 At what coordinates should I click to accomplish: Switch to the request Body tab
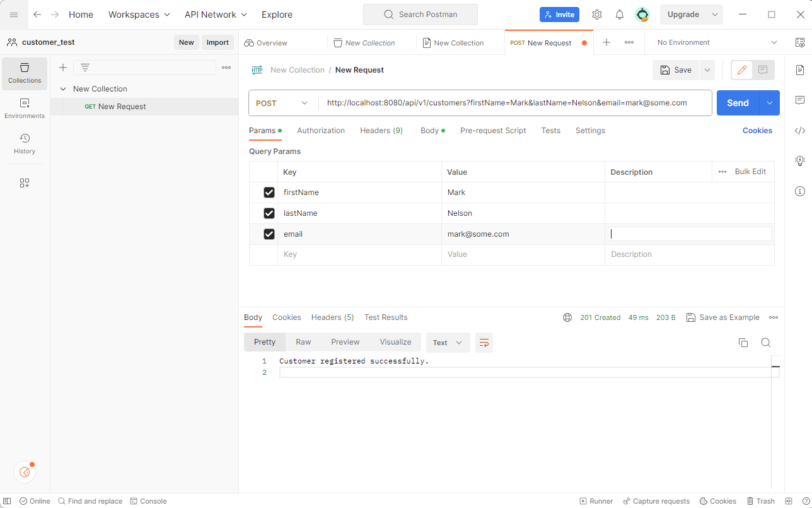432,131
